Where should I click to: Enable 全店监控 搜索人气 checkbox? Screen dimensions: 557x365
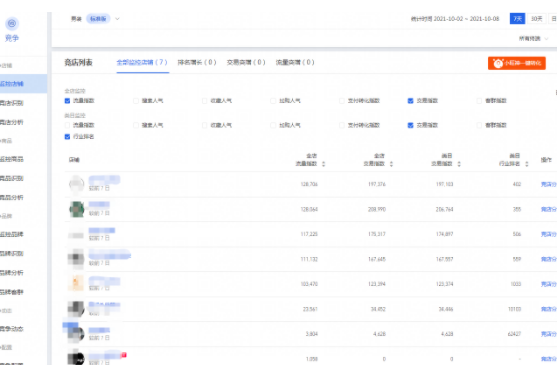pos(136,101)
